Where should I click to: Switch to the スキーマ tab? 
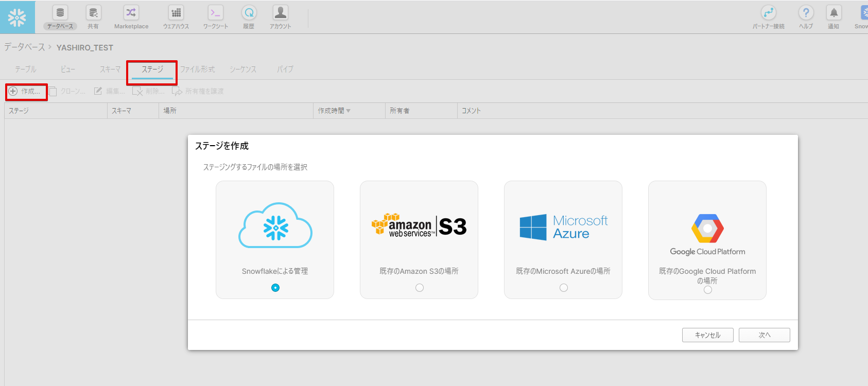point(110,69)
